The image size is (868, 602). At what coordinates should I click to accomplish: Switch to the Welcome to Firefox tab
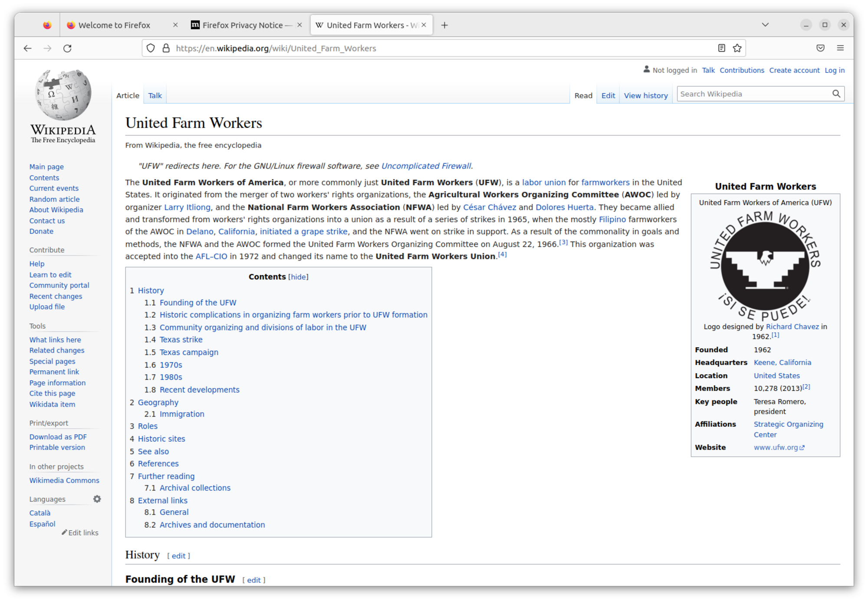pyautogui.click(x=115, y=25)
